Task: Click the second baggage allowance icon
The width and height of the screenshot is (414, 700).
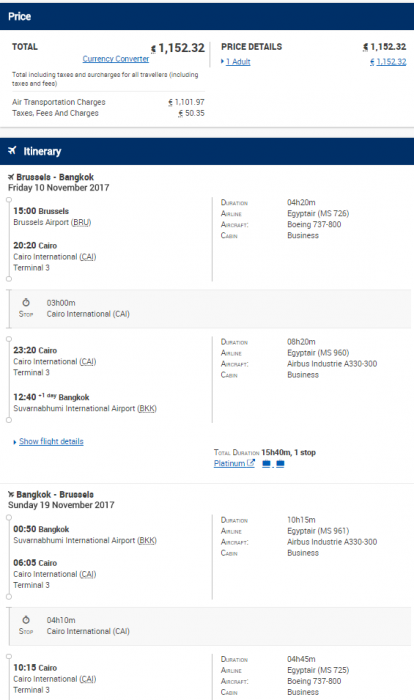Action: point(280,464)
